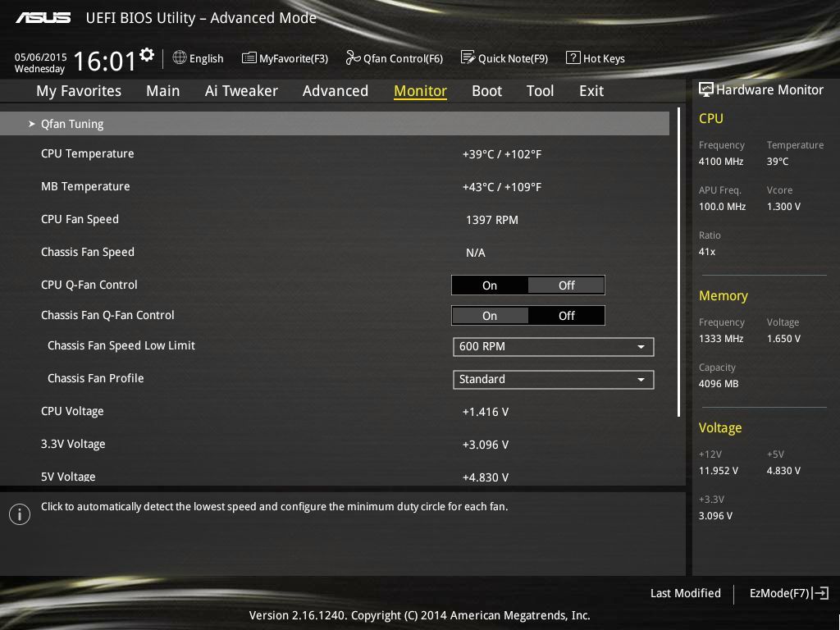Go to the Advanced tab
The image size is (840, 630).
335,91
